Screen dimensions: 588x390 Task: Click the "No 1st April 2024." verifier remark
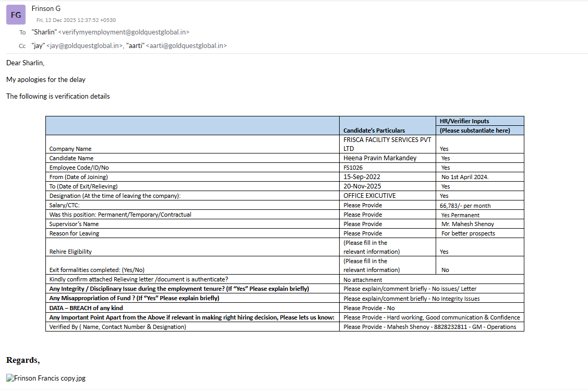[465, 177]
